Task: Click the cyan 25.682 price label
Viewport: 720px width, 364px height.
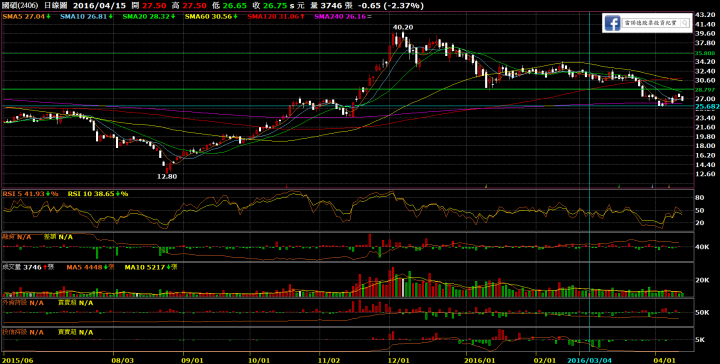Action: click(707, 106)
